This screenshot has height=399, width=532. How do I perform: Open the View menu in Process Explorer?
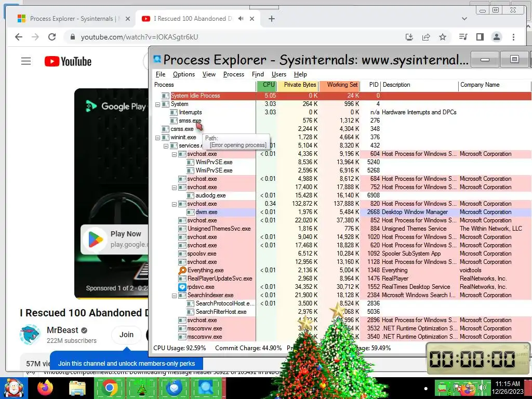click(209, 74)
